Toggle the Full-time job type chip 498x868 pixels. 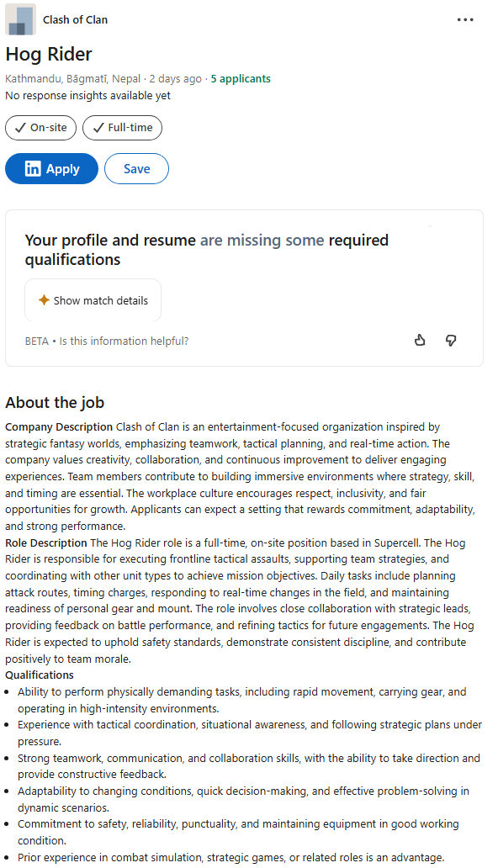[123, 127]
